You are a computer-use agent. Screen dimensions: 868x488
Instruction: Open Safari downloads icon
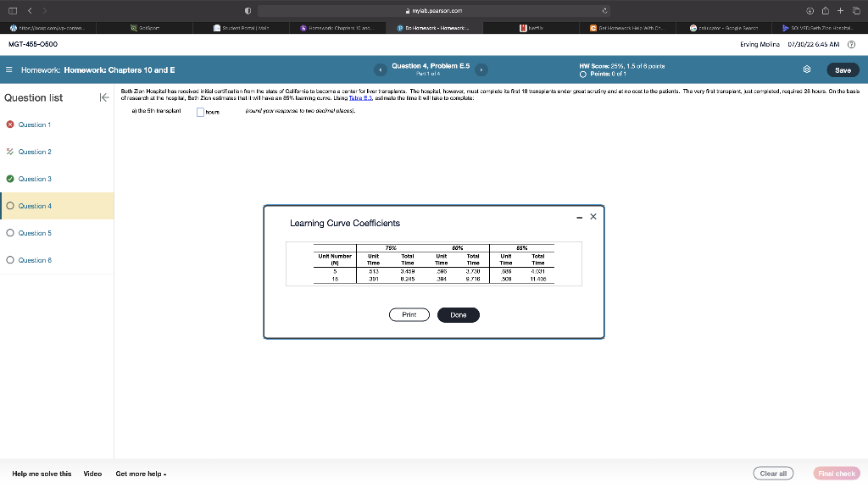coord(810,10)
